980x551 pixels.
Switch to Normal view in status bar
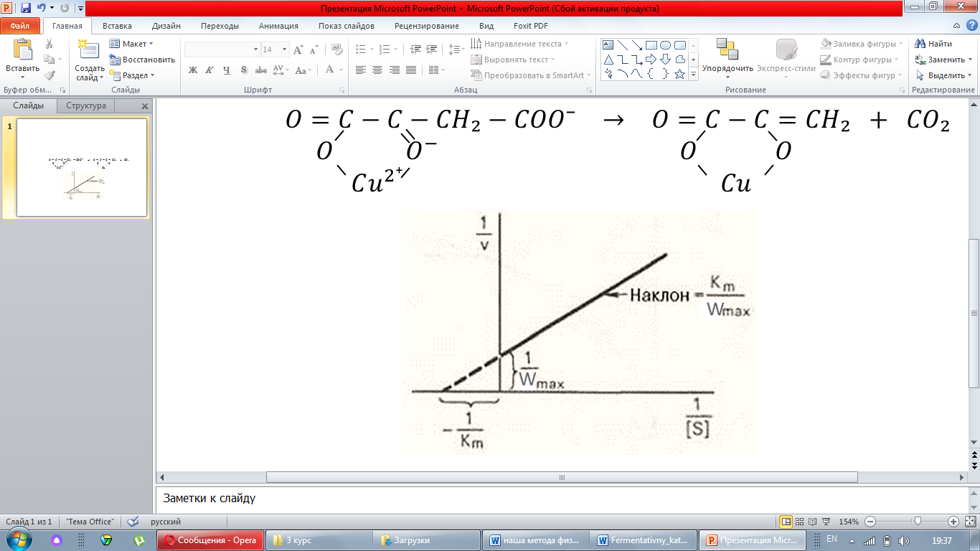coord(786,522)
